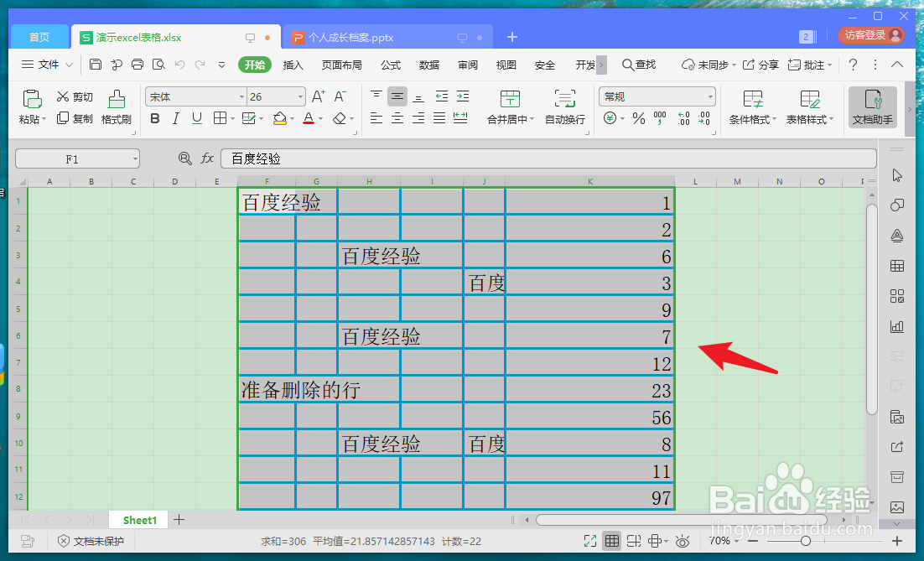Screen dimensions: 924x561
Task: Click the Undo arrow icon
Action: [x=179, y=65]
